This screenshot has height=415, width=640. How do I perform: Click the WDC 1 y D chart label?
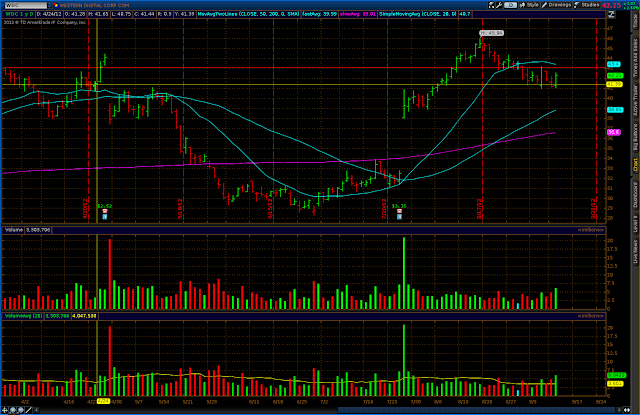pyautogui.click(x=19, y=14)
